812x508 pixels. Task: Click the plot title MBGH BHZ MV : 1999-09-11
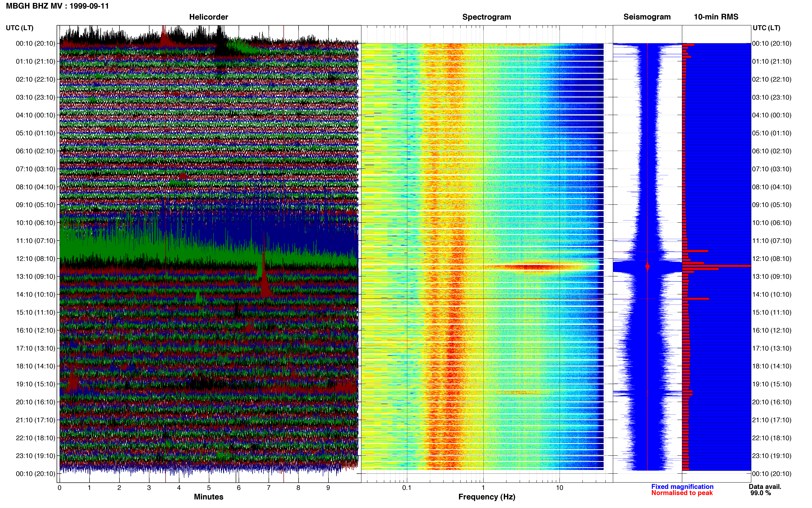pos(57,6)
